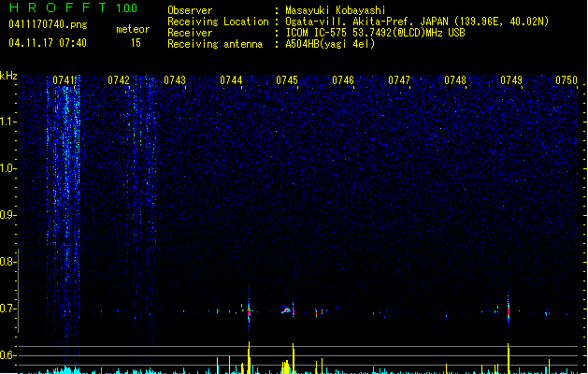Click the Receiving antenna label

[x=215, y=44]
